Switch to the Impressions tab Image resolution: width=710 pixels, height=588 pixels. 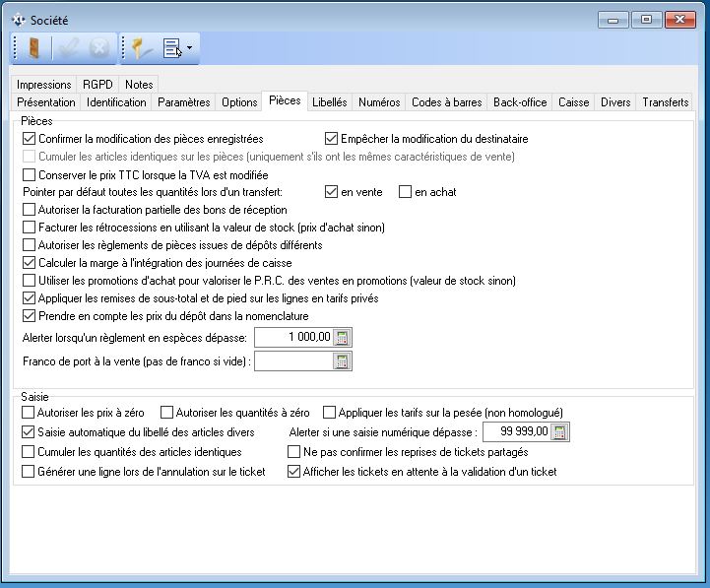point(44,85)
